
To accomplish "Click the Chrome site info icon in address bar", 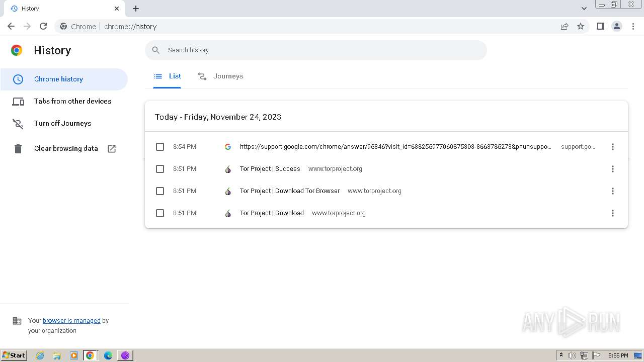I will tap(63, 26).
